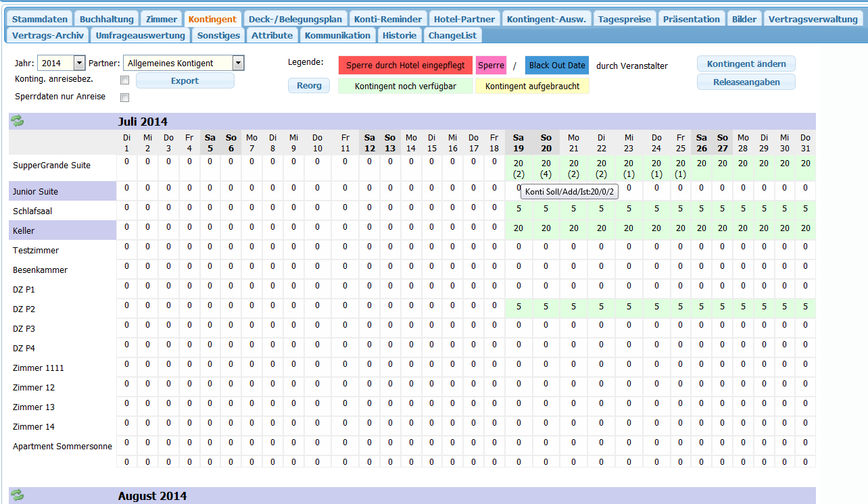
Task: Click the Keller cell for Do 31
Action: pyautogui.click(x=805, y=229)
